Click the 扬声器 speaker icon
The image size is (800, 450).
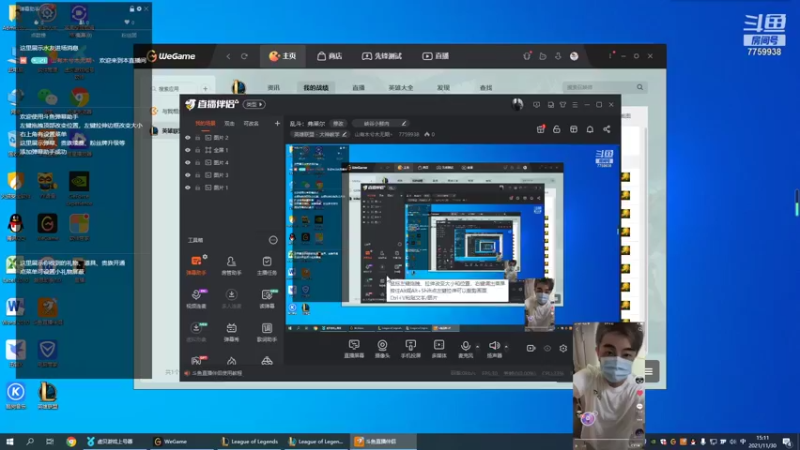click(x=494, y=348)
